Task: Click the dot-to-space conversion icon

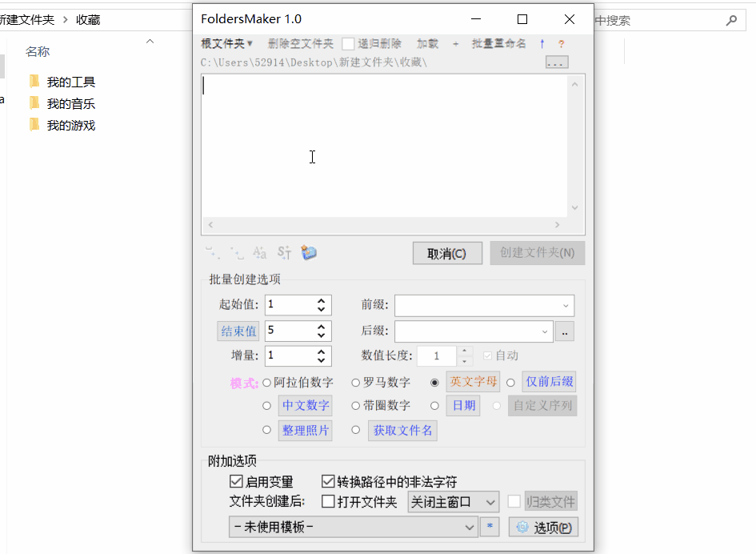Action: point(236,252)
